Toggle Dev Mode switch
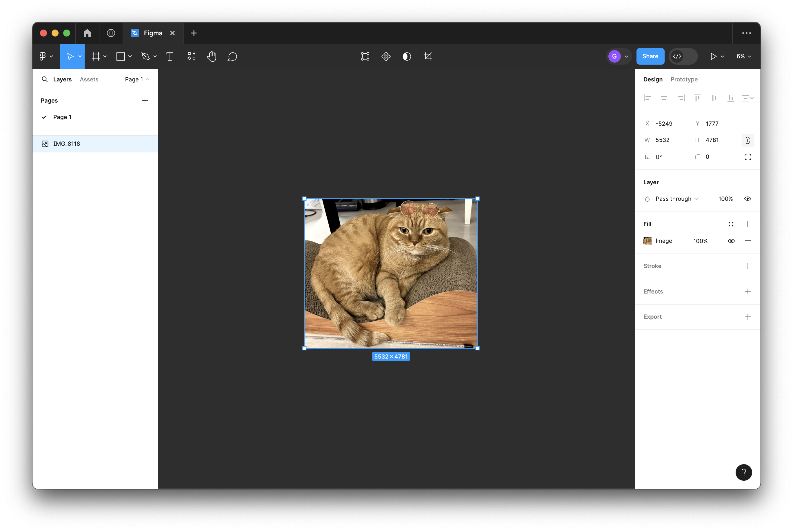The height and width of the screenshot is (532, 793). pos(683,56)
